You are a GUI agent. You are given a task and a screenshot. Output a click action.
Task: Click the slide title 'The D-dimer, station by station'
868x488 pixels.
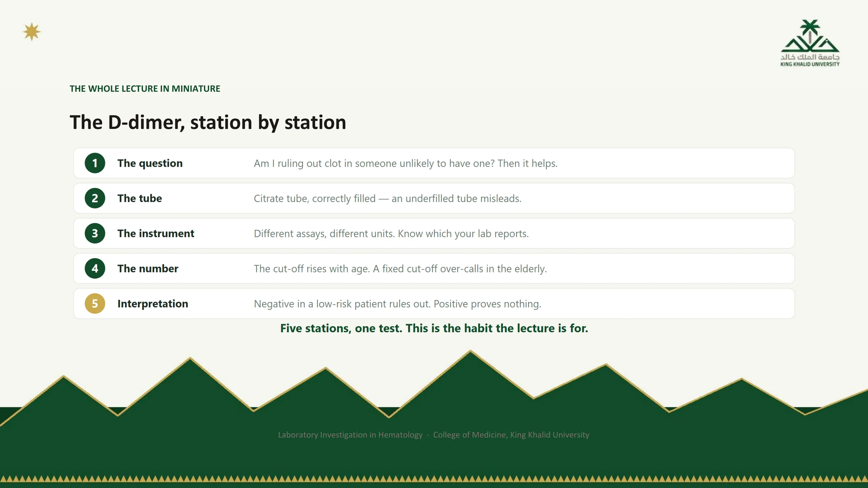pyautogui.click(x=208, y=122)
